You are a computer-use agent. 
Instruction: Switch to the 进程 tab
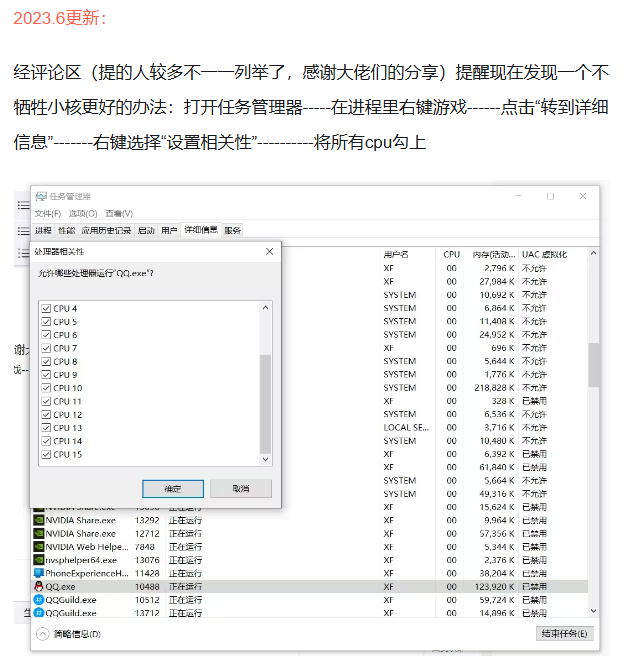[43, 231]
